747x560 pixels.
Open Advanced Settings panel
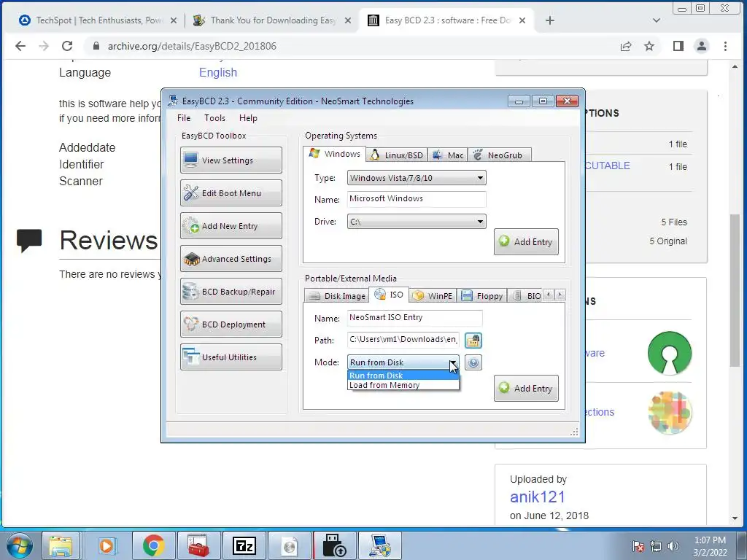(231, 259)
